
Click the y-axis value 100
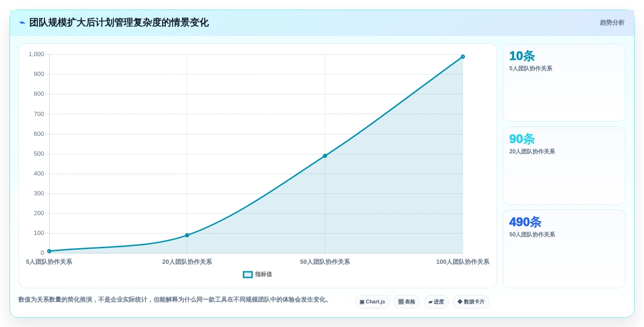click(39, 233)
